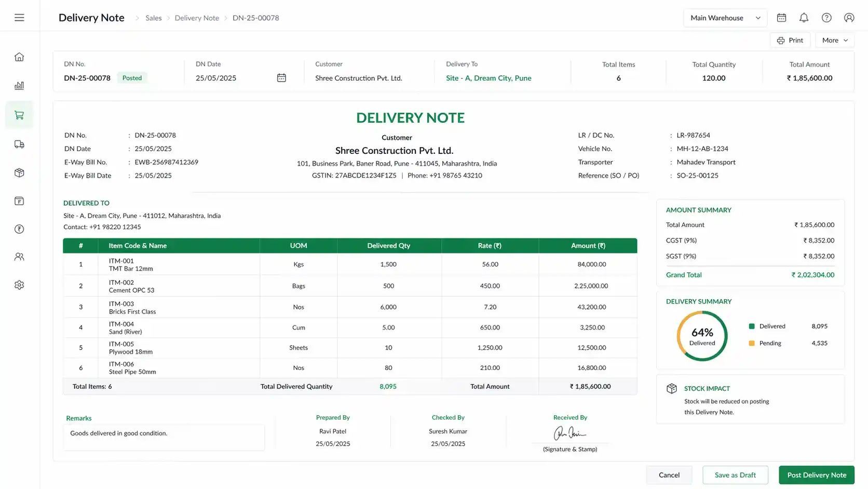The image size is (868, 489).
Task: Click Grand Total ₹ 2,02,304.00
Action: point(812,275)
